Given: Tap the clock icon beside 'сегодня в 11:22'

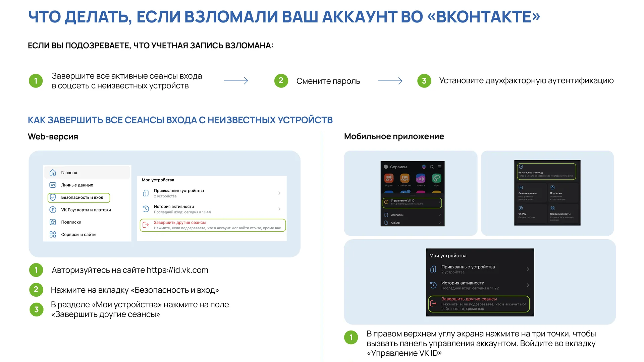Looking at the screenshot, I should point(433,285).
